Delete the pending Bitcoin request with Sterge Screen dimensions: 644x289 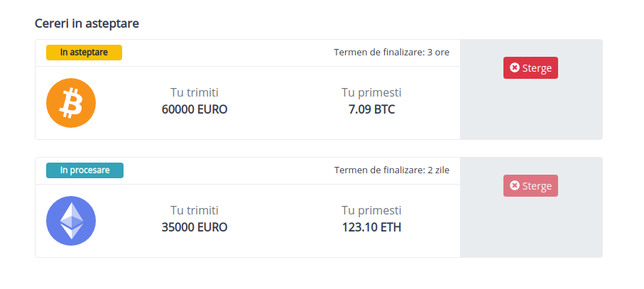coord(530,67)
